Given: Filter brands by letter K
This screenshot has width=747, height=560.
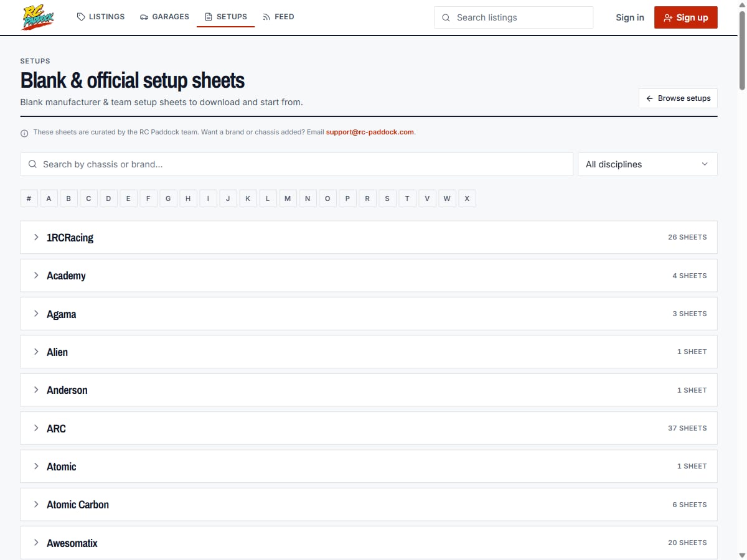Looking at the screenshot, I should (x=248, y=198).
